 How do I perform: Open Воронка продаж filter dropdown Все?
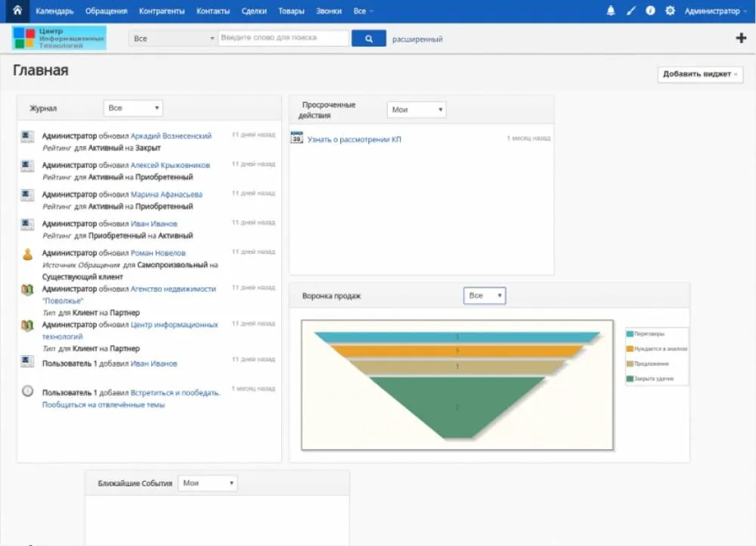coord(485,295)
